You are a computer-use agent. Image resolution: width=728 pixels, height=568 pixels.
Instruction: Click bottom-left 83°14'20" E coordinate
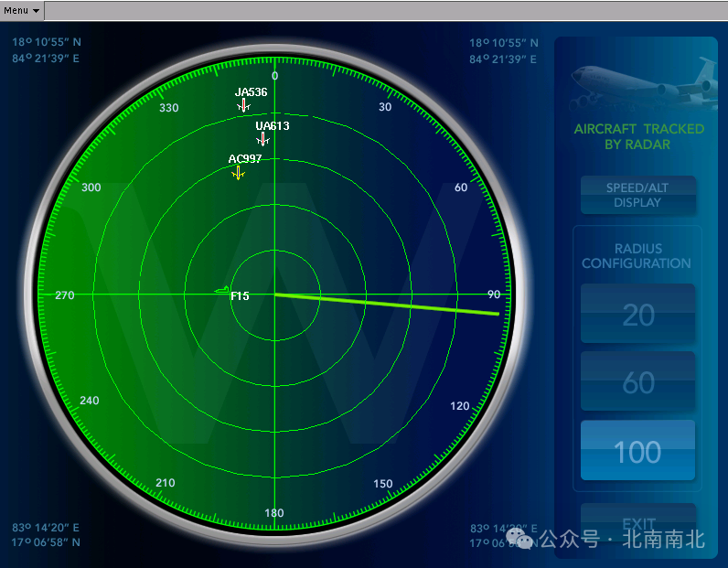tap(46, 528)
